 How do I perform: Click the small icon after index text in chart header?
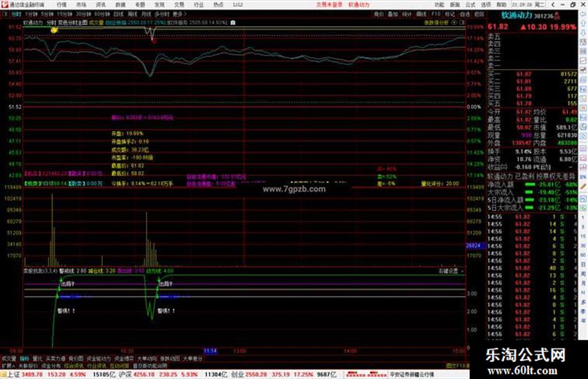pos(233,22)
